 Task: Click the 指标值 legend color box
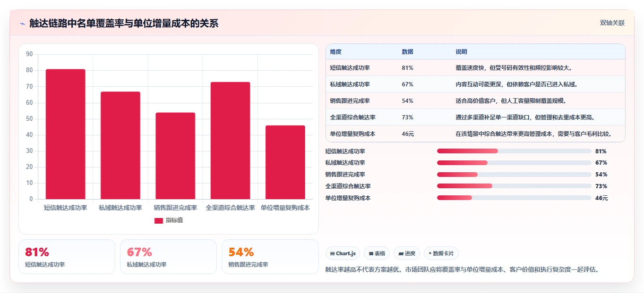[x=159, y=220]
